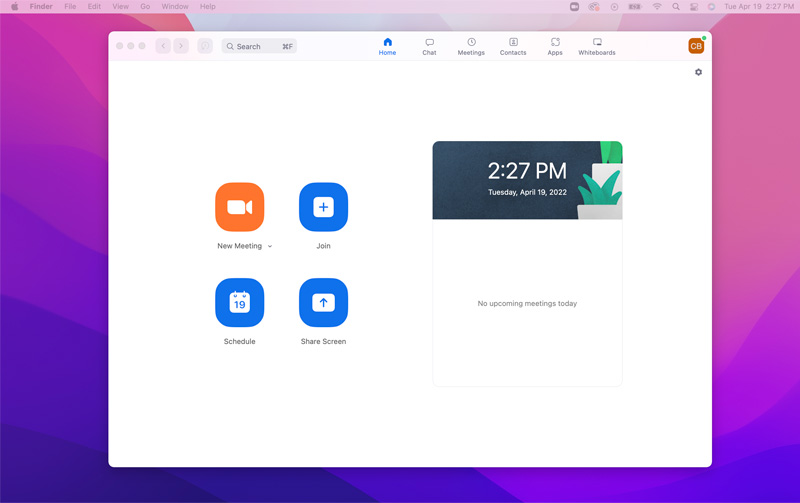Screen dimensions: 800x503
Task: Click the battery status icon
Action: pos(635,7)
